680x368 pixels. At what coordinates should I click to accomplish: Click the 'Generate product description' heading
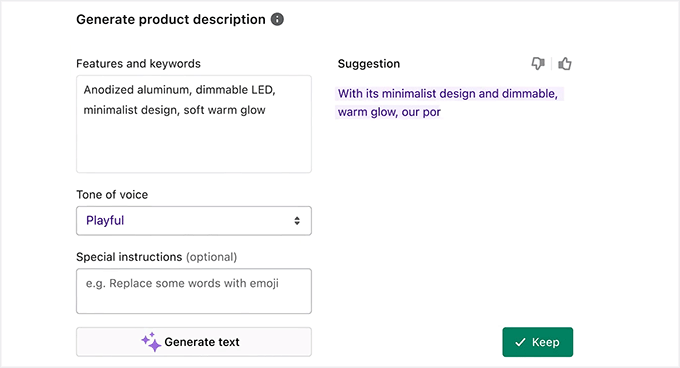coord(171,20)
